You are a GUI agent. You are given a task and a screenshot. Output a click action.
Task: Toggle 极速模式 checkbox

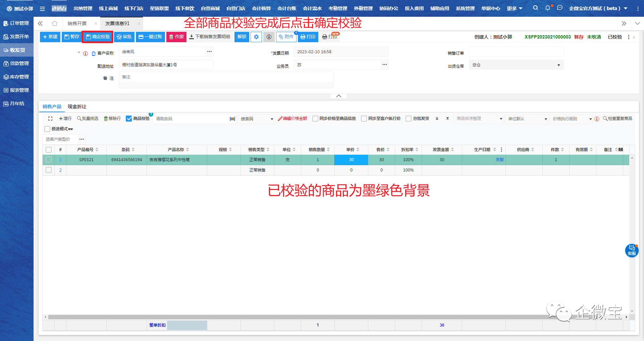click(47, 129)
